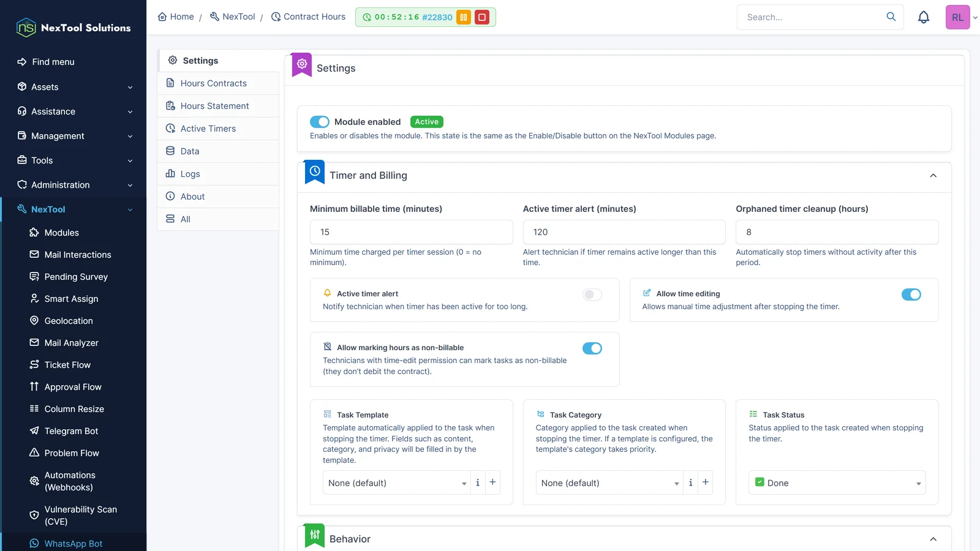The height and width of the screenshot is (551, 980).
Task: Expand the Administration sidebar menu
Action: coord(73,185)
